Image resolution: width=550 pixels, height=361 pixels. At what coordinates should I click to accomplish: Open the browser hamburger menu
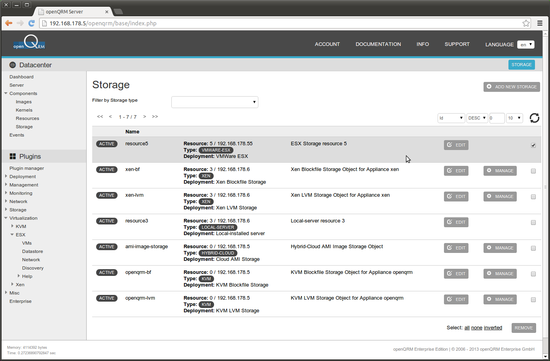(540, 24)
